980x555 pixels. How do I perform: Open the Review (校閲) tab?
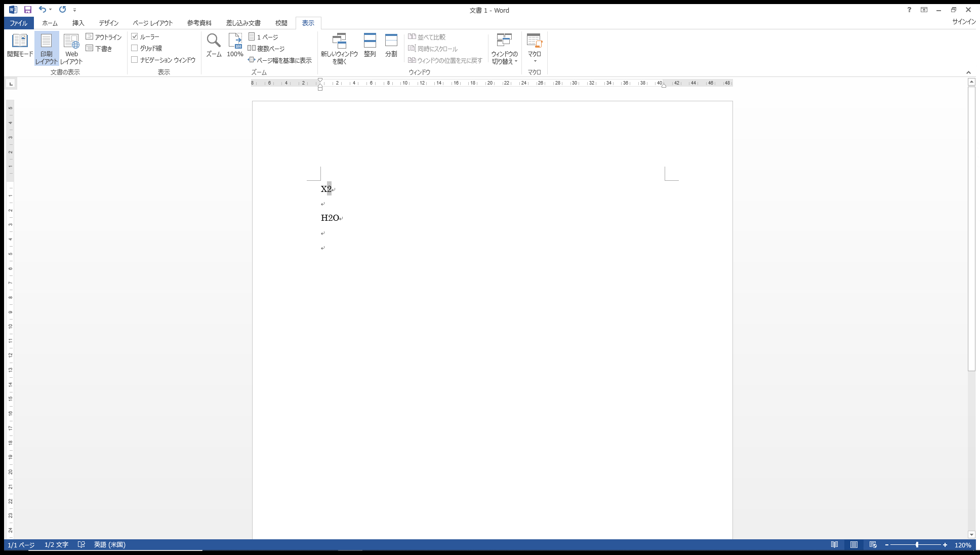[281, 23]
